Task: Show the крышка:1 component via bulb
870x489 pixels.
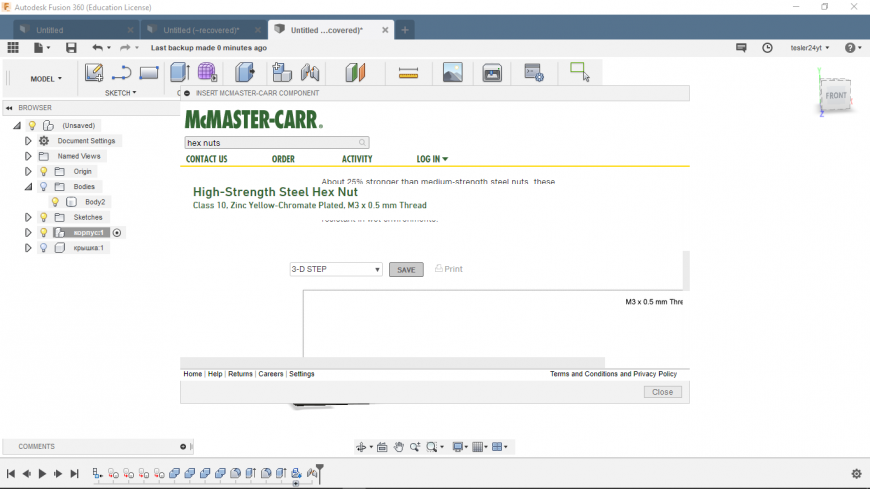Action: click(43, 248)
